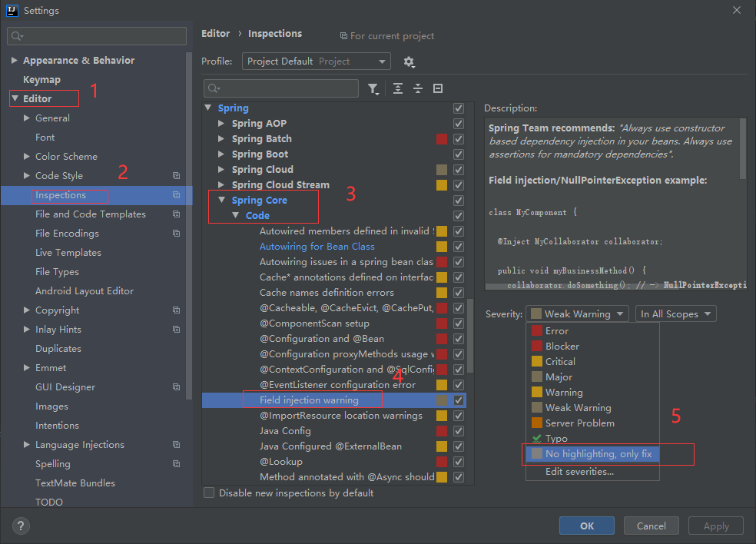The height and width of the screenshot is (544, 756).
Task: Click the settings search input field
Action: click(97, 36)
